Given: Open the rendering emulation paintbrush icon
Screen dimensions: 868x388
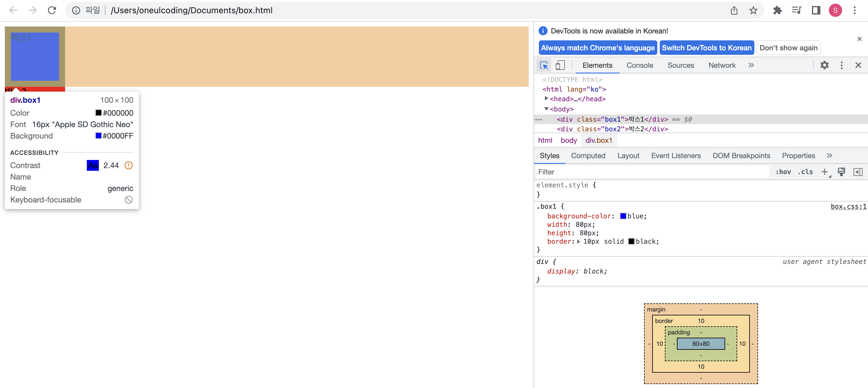Looking at the screenshot, I should (x=841, y=172).
